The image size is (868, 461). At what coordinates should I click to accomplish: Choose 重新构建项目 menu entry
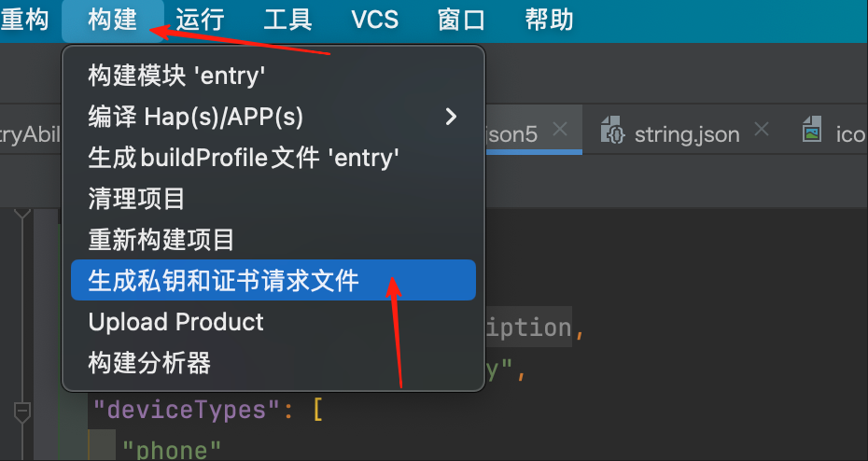click(x=161, y=239)
